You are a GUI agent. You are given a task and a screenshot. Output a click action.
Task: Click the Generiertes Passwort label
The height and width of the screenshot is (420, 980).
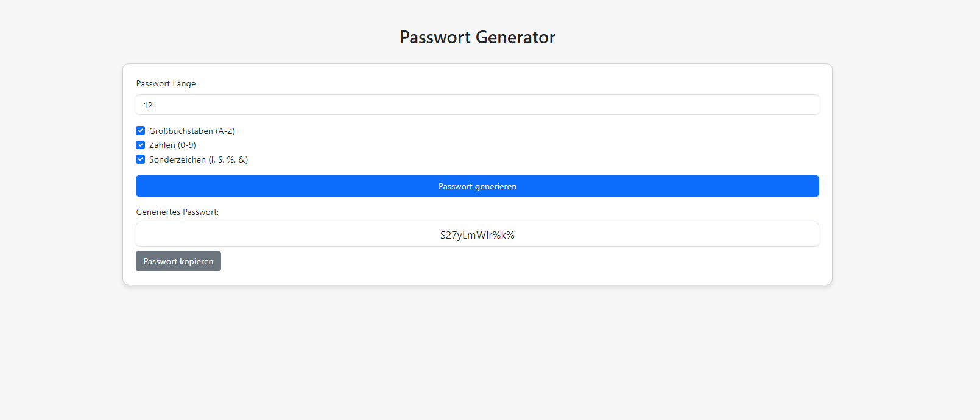[x=177, y=212]
